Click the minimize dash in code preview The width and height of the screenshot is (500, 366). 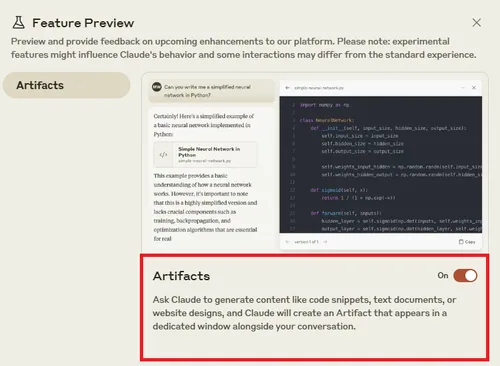(x=463, y=88)
